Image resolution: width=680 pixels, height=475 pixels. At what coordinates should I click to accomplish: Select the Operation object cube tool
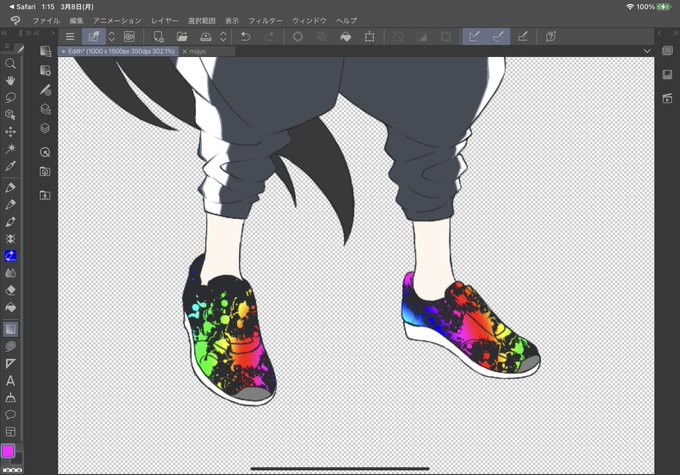tap(10, 115)
